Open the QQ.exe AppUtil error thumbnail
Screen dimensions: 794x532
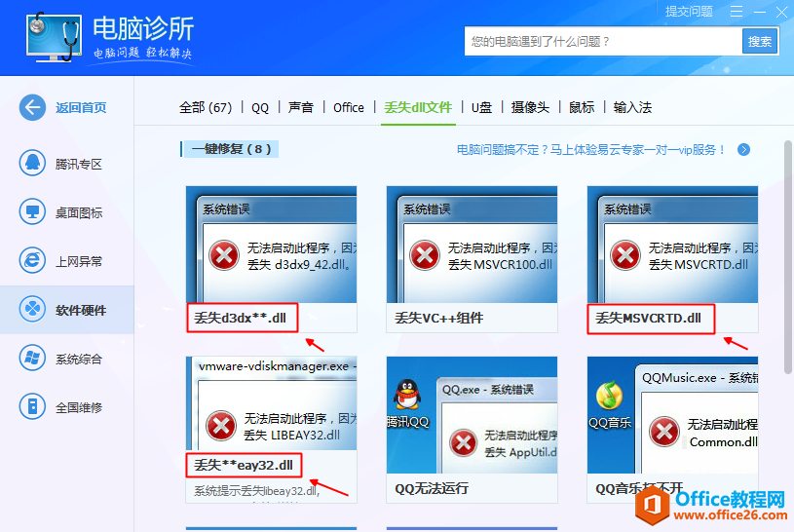tap(472, 415)
